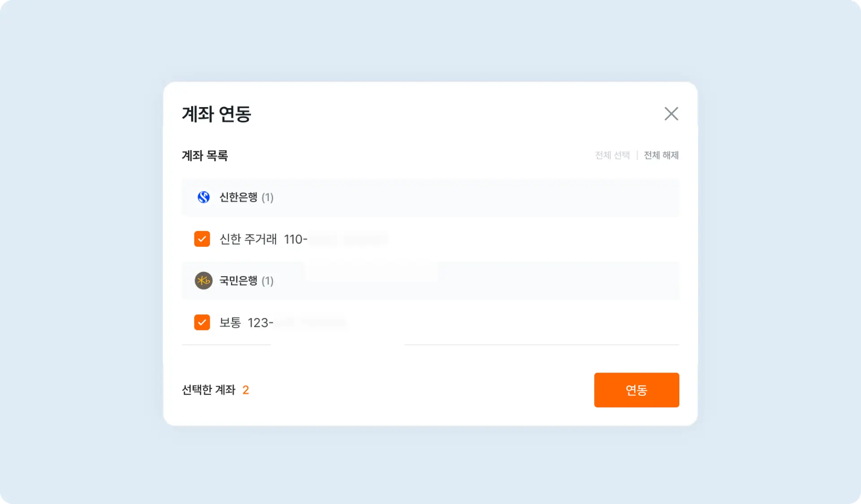This screenshot has height=504, width=861.
Task: Toggle the orange checkbox under 신한은행
Action: [202, 239]
